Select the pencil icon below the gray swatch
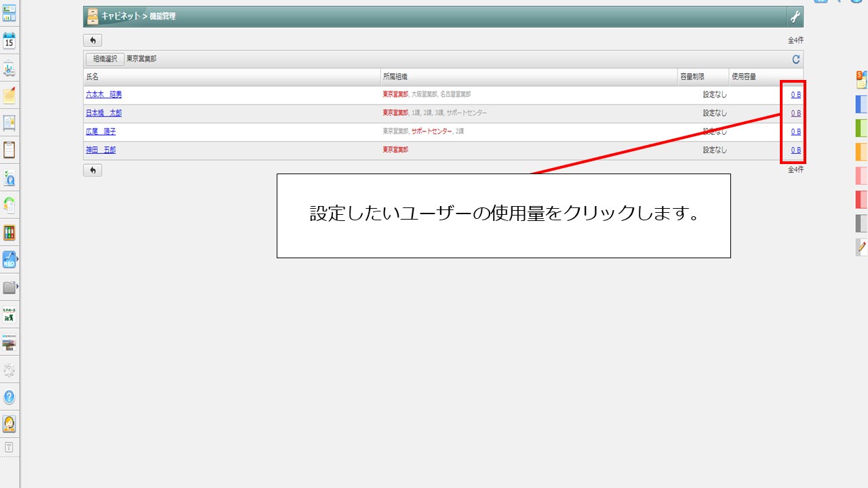 click(861, 247)
